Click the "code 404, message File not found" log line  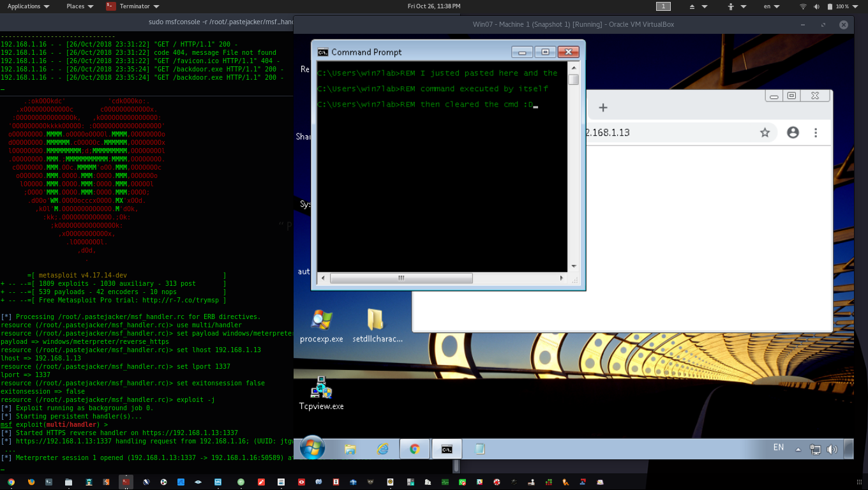click(x=138, y=53)
